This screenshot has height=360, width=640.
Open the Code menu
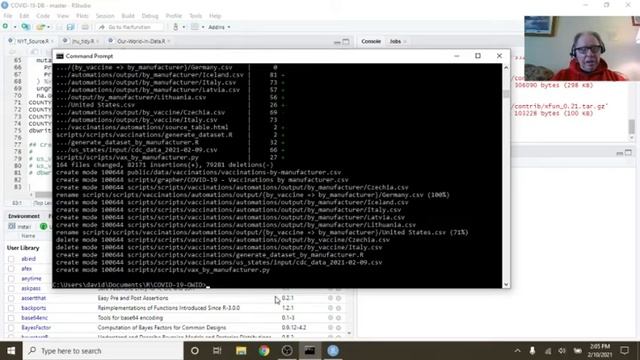(x=43, y=16)
